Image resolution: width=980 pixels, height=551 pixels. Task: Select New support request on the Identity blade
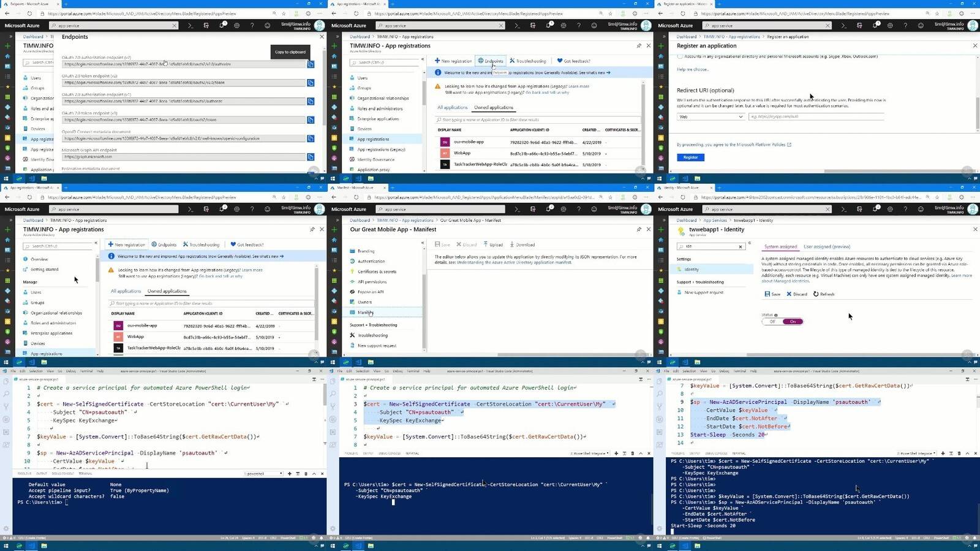point(704,292)
